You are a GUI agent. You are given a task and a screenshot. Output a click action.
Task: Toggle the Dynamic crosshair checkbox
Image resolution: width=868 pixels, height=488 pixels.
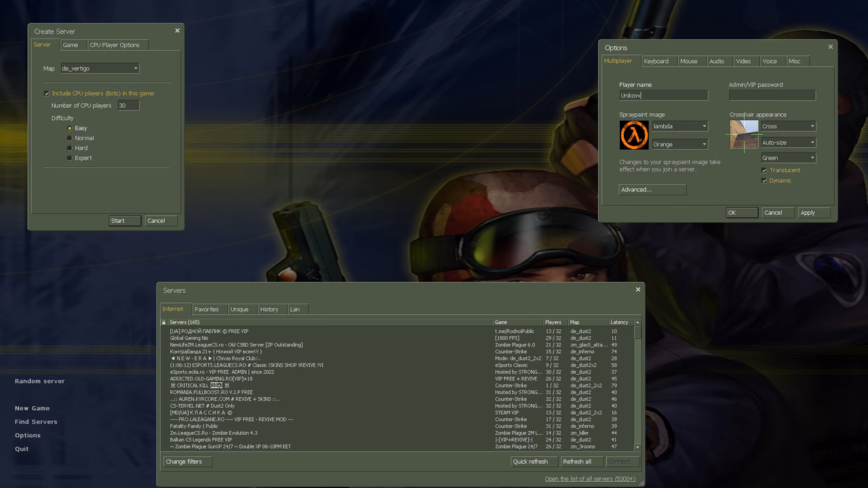click(x=764, y=181)
